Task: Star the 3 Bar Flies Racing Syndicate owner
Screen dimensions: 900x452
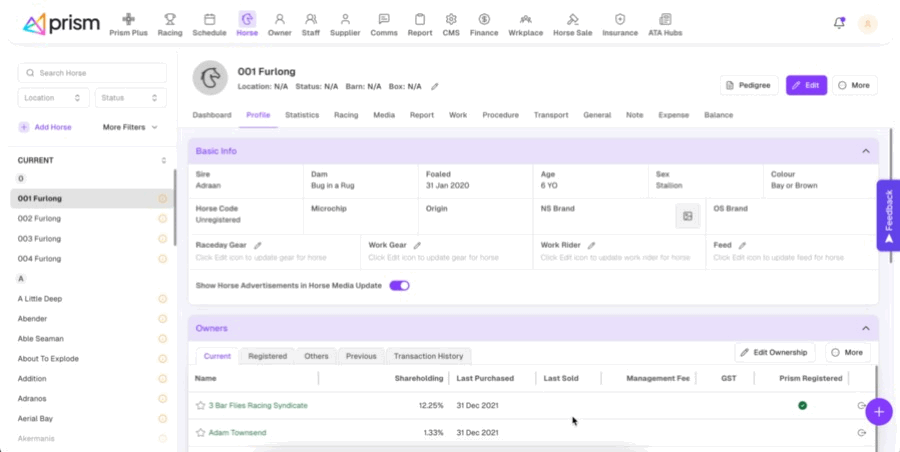Action: [x=200, y=405]
